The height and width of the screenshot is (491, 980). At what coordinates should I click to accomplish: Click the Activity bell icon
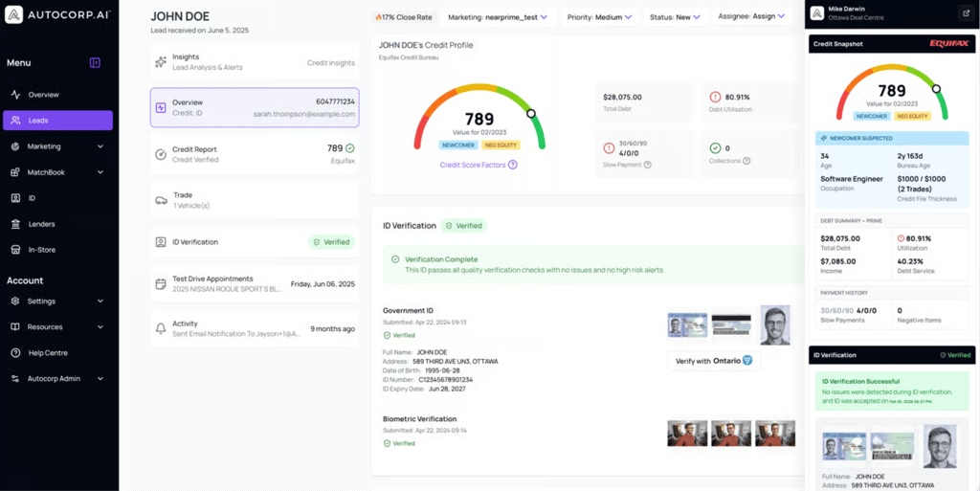(x=161, y=328)
